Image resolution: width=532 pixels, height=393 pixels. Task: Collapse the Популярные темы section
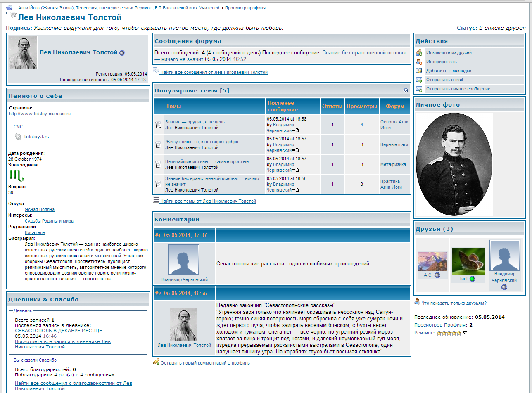(406, 90)
